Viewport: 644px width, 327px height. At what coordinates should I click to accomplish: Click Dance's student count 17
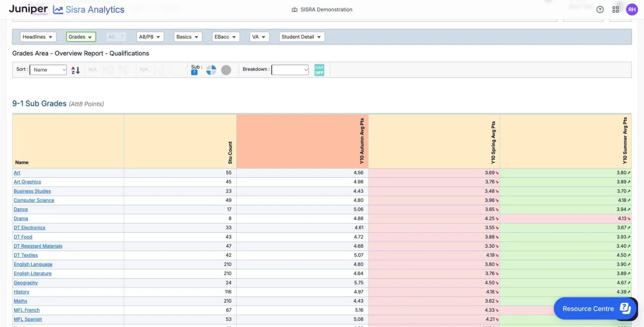pyautogui.click(x=229, y=209)
